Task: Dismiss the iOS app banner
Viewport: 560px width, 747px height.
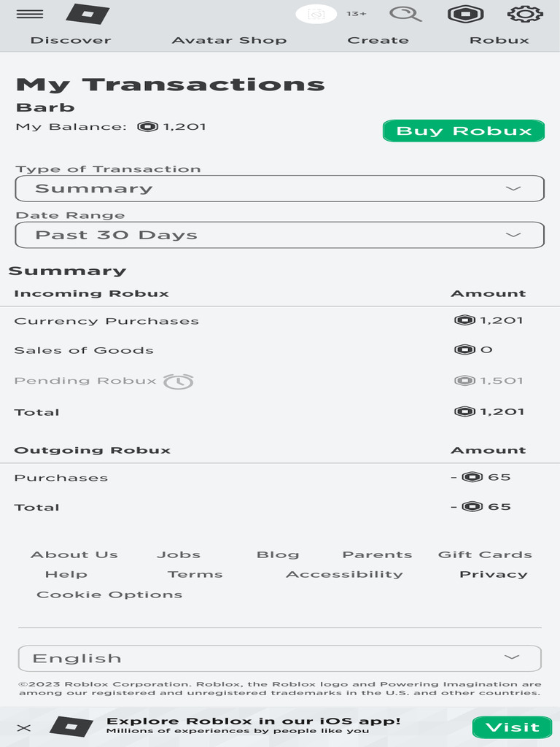Action: [x=24, y=727]
